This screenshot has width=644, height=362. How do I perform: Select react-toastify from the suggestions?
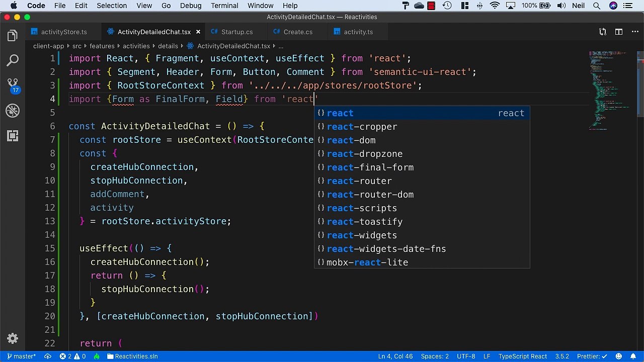[x=422, y=222]
